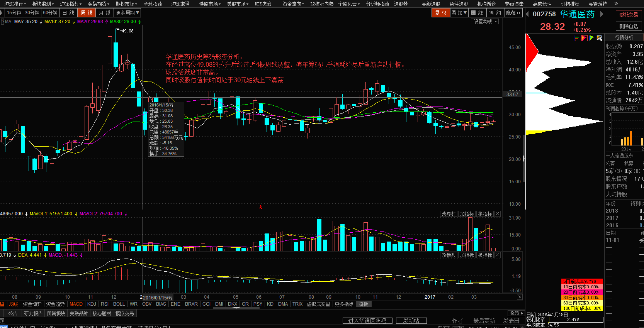Open 行情分析 panel tab
Image resolution: width=644 pixels, height=328 pixels.
coord(624,37)
